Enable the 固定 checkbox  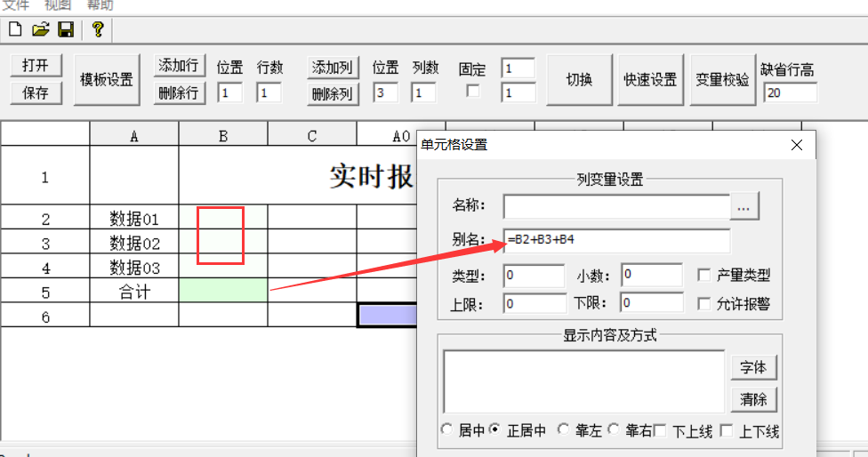473,91
